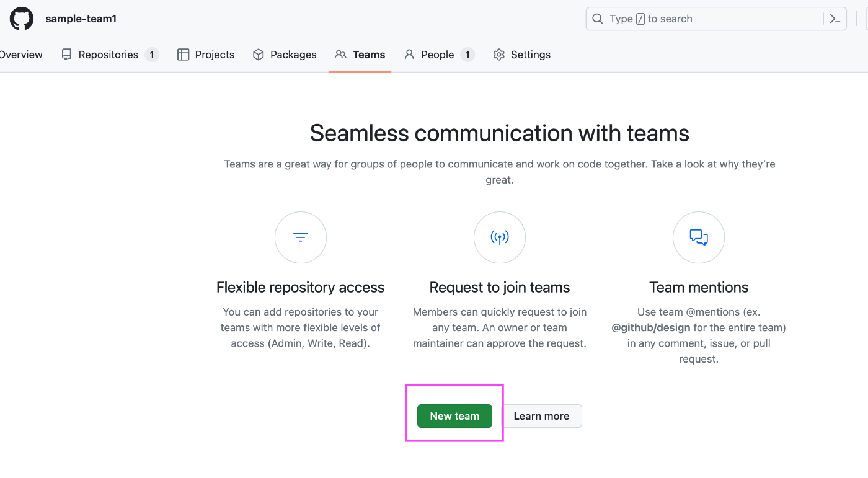Image resolution: width=868 pixels, height=478 pixels.
Task: Click the command palette icon in search bar
Action: pos(835,19)
